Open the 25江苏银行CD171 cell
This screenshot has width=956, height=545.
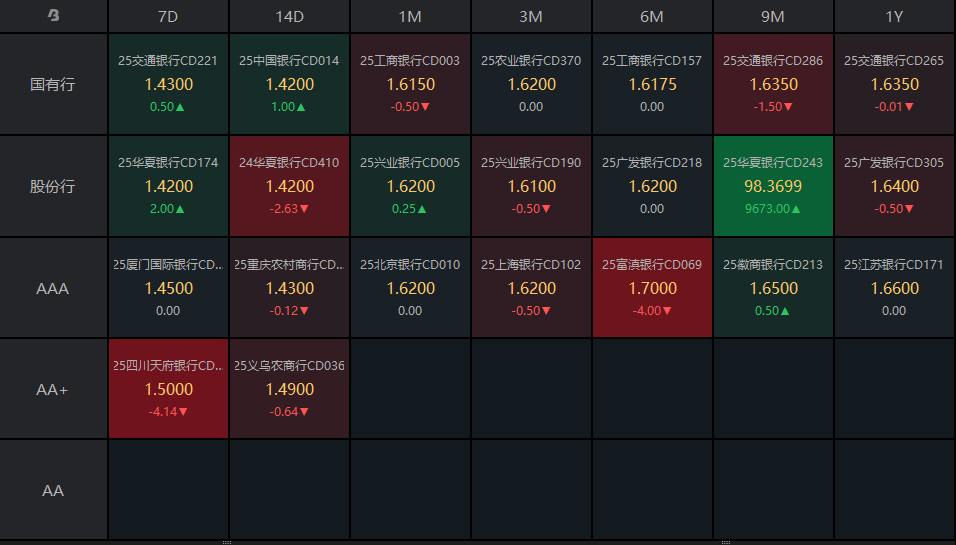[x=894, y=288]
